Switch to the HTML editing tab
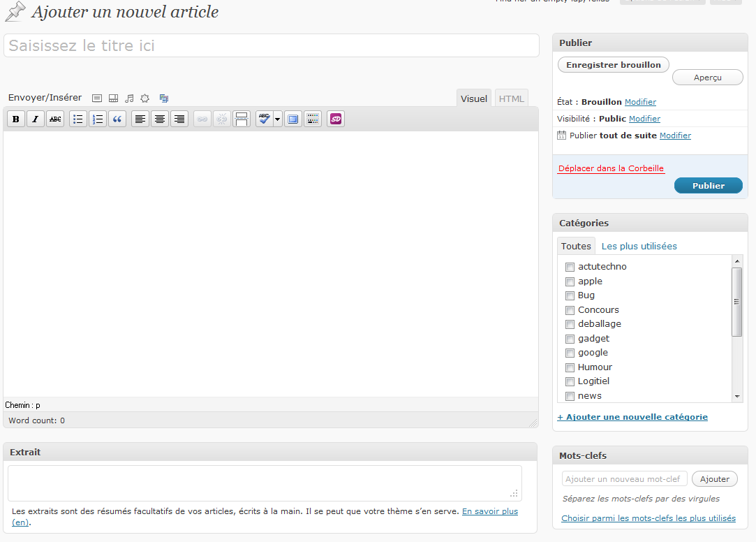756x542 pixels. pyautogui.click(x=511, y=98)
